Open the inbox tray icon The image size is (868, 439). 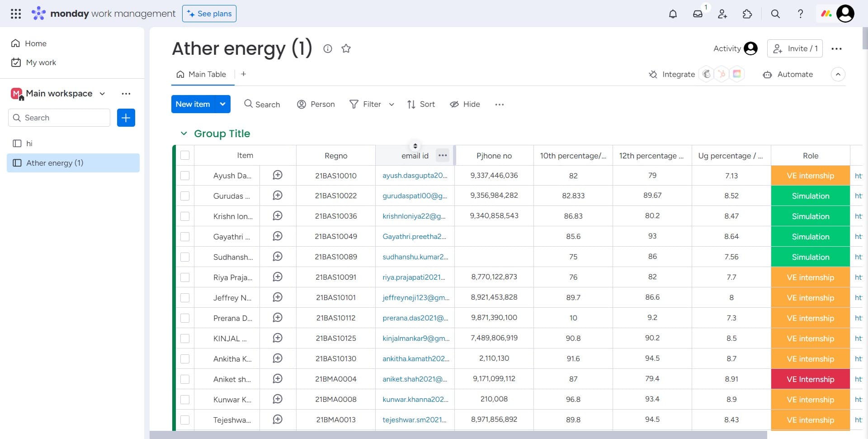698,14
